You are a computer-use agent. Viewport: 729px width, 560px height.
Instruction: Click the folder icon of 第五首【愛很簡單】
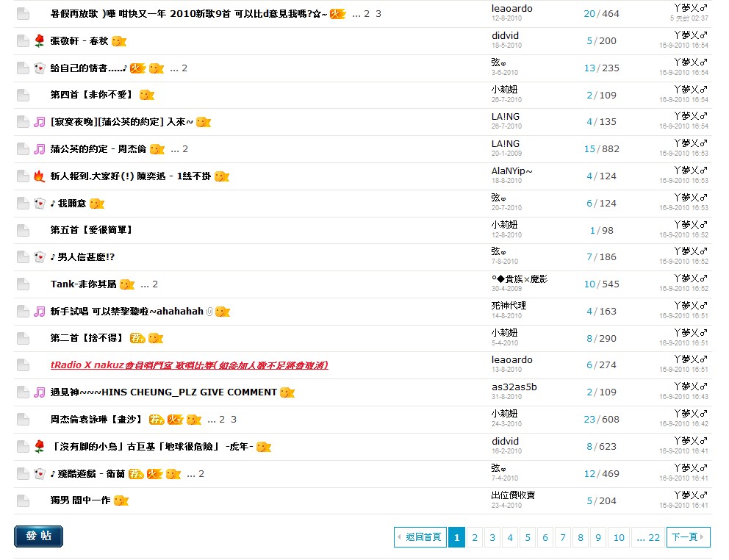(x=23, y=230)
